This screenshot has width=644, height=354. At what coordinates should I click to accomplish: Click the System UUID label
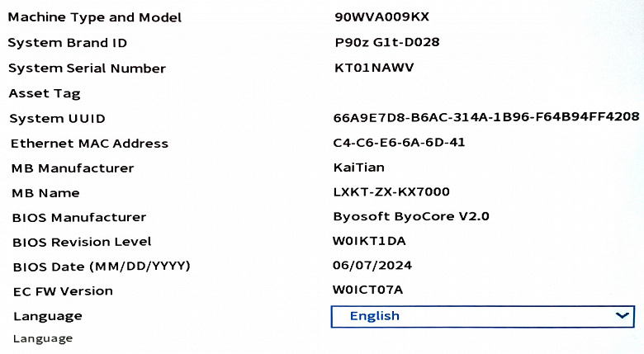[x=58, y=119]
